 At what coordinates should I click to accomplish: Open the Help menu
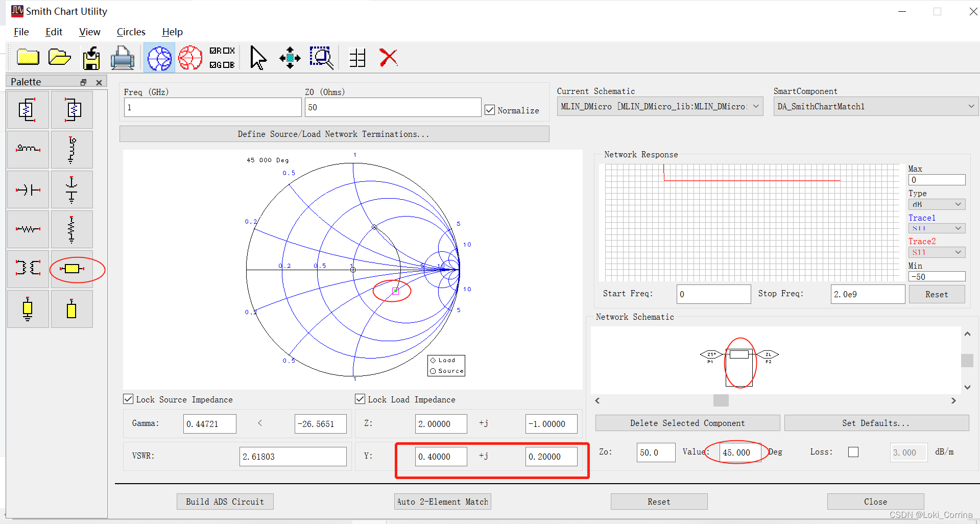(x=172, y=32)
